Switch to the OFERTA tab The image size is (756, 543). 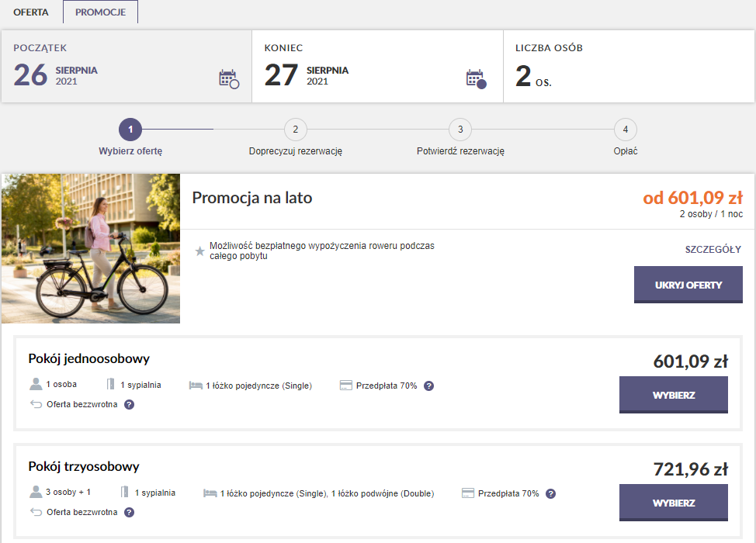(x=31, y=12)
